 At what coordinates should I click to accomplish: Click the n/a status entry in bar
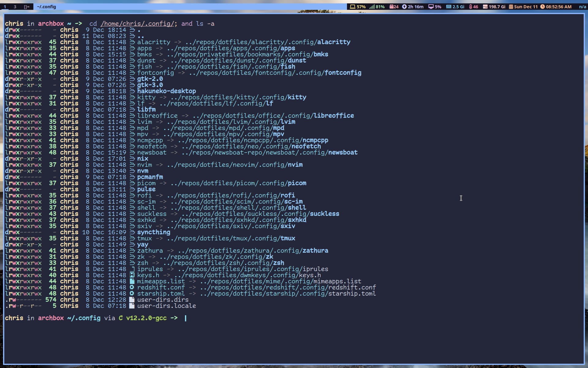tap(582, 7)
